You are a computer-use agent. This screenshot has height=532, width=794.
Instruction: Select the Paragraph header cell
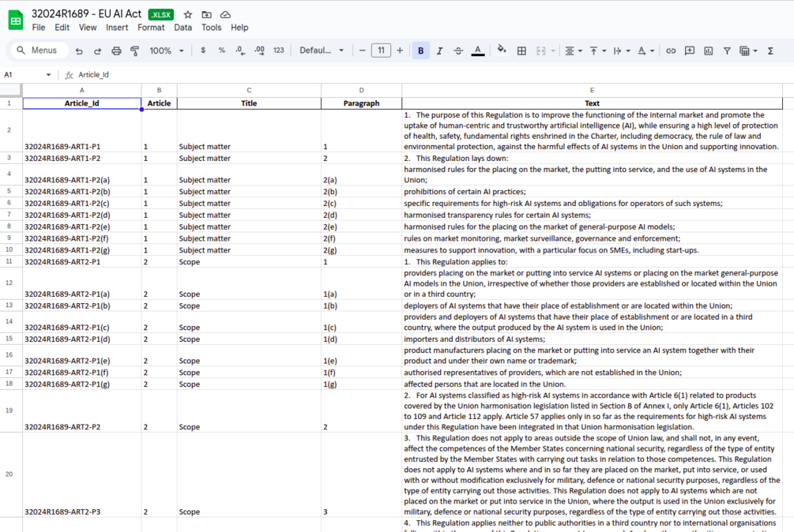click(x=362, y=103)
